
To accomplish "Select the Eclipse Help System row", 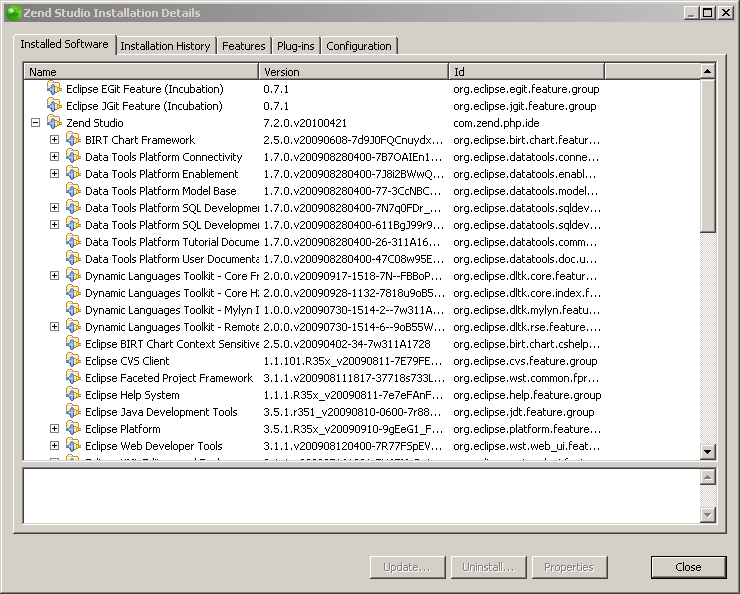I will click(362, 394).
